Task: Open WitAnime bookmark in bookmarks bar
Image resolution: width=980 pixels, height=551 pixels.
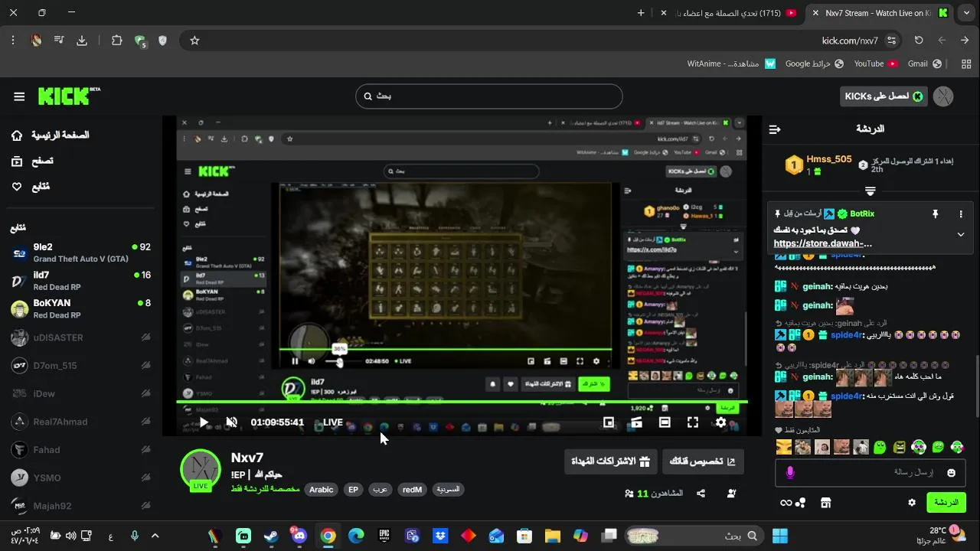Action: click(731, 64)
